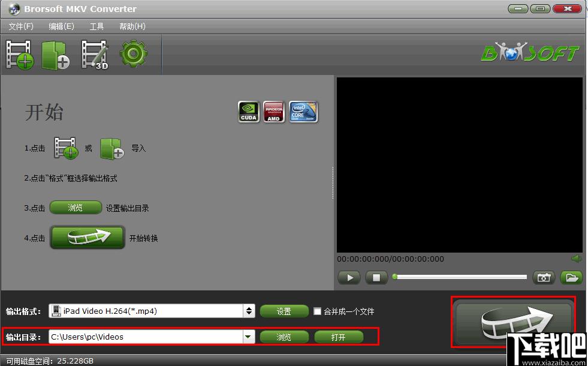
Task: Toggle the volume speaker icon
Action: [577, 259]
